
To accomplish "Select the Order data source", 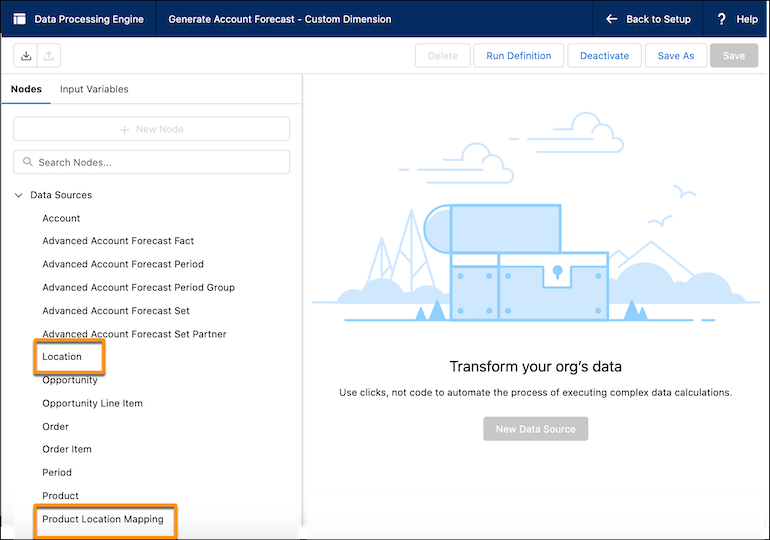I will (55, 426).
